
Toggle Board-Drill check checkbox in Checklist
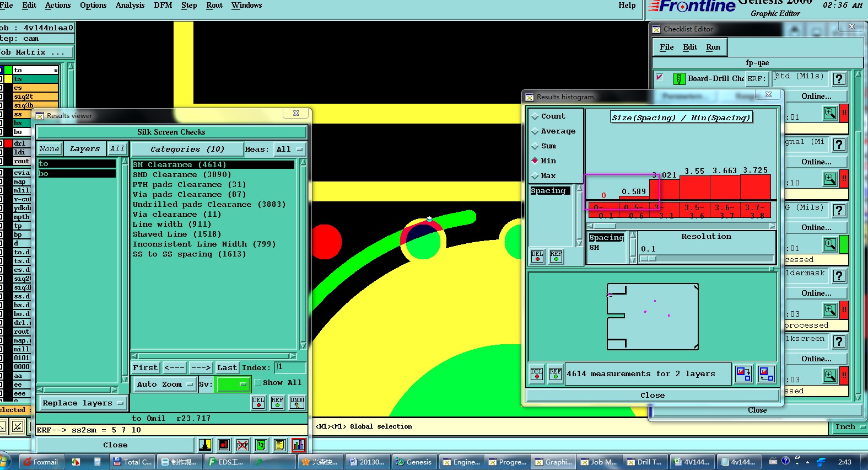pyautogui.click(x=659, y=77)
